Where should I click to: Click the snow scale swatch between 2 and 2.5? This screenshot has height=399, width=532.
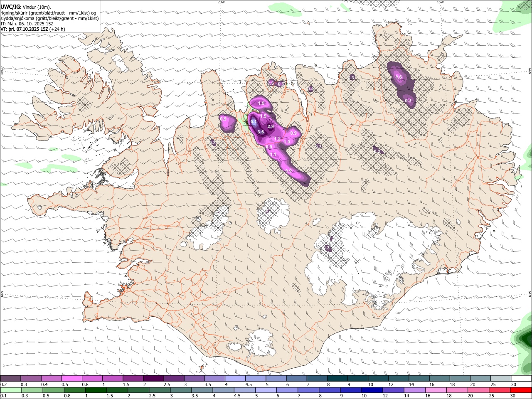pyautogui.click(x=153, y=378)
